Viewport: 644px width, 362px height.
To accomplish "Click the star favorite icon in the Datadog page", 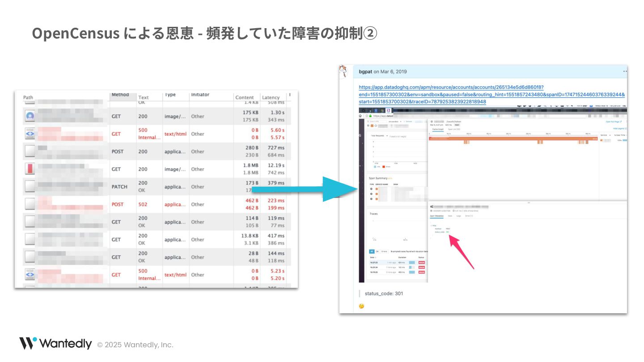I will [x=376, y=126].
